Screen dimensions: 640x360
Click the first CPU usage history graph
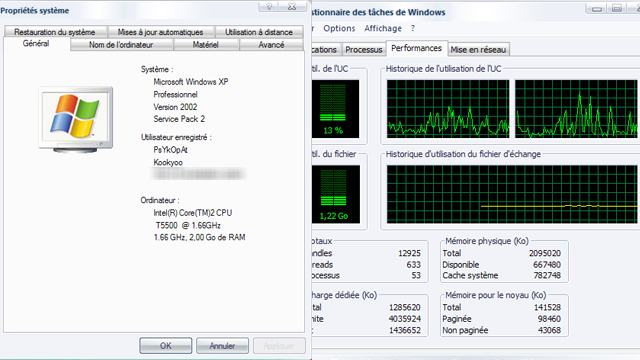tap(448, 109)
